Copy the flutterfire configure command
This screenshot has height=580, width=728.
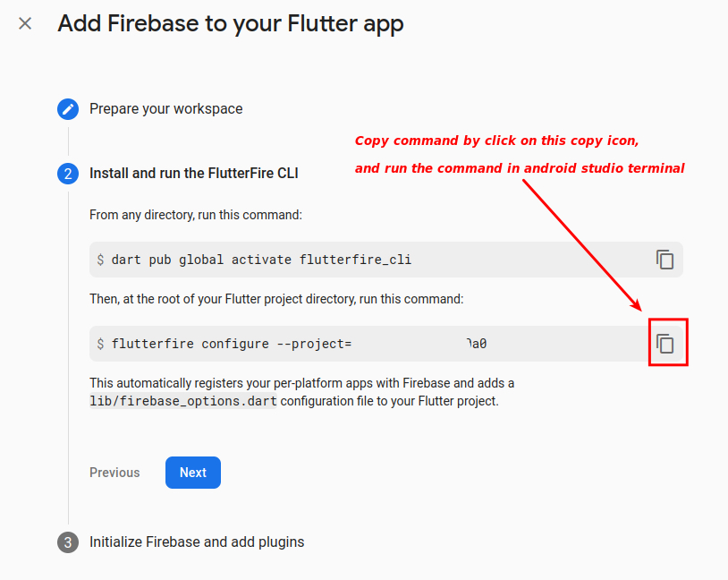pos(665,344)
